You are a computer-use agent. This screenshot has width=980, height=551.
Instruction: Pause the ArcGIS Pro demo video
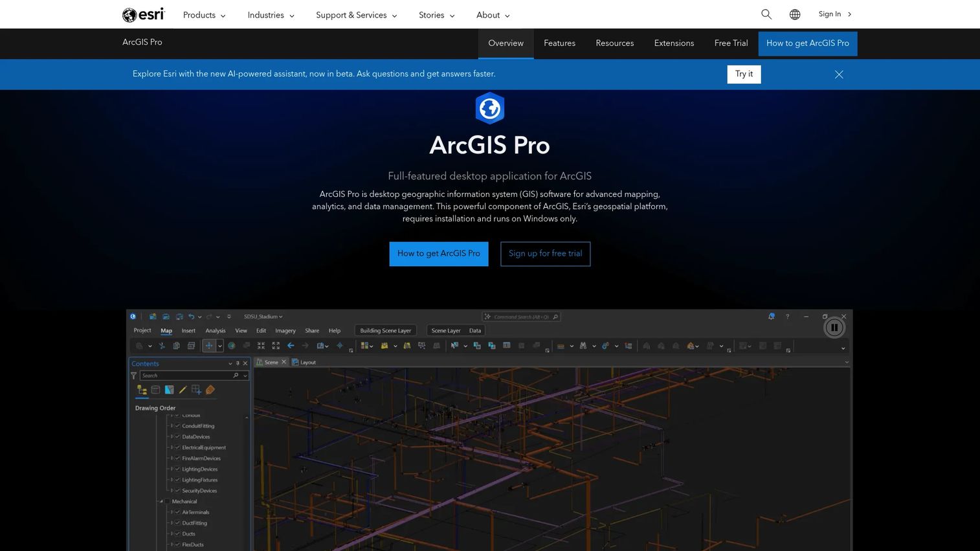tap(834, 328)
